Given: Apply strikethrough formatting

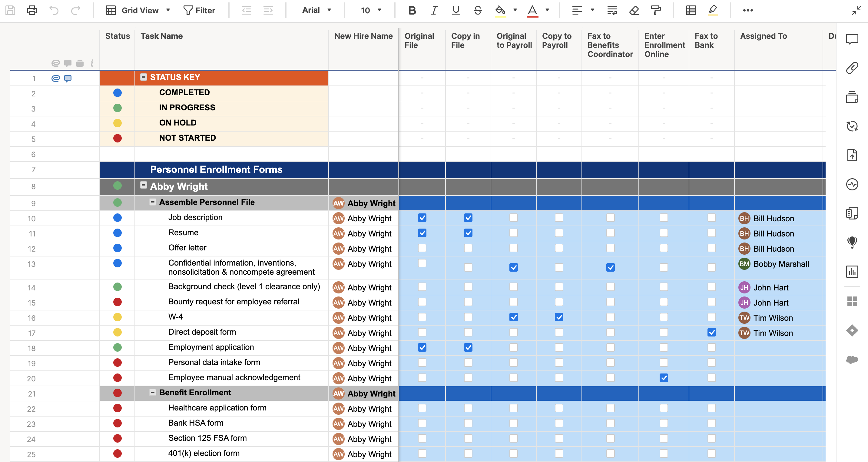Looking at the screenshot, I should [x=478, y=10].
